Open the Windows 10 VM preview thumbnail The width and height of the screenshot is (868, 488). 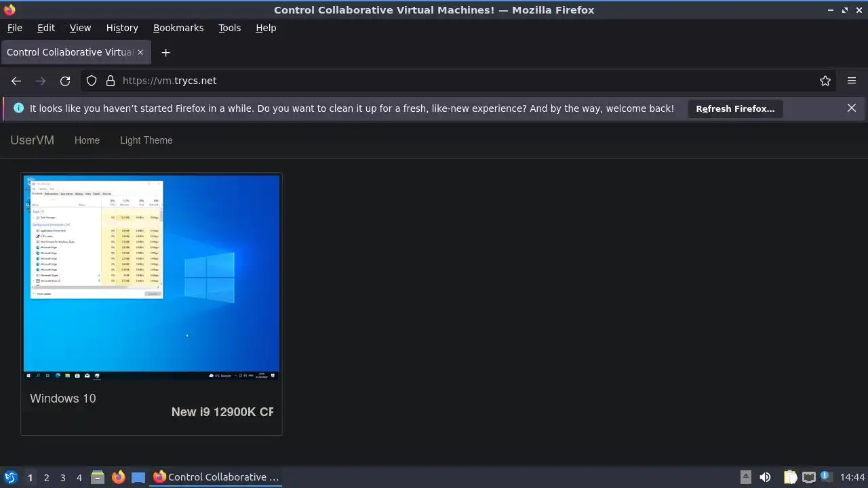(x=151, y=277)
